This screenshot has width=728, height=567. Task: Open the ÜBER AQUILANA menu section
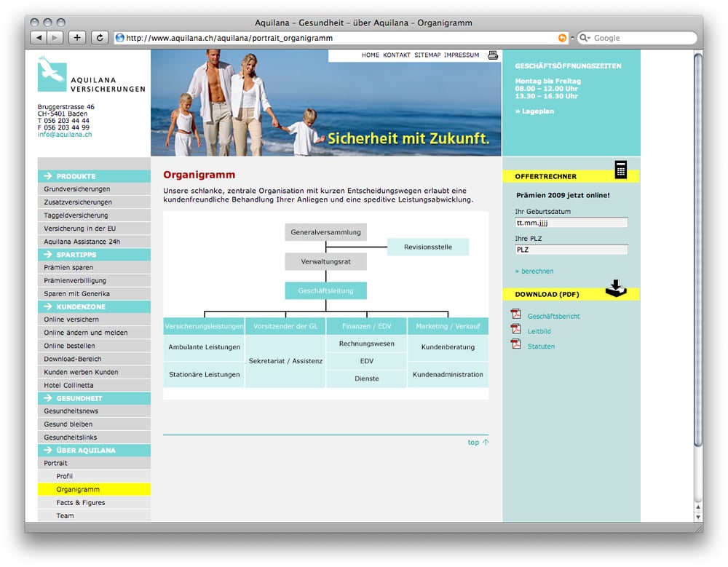(94, 450)
